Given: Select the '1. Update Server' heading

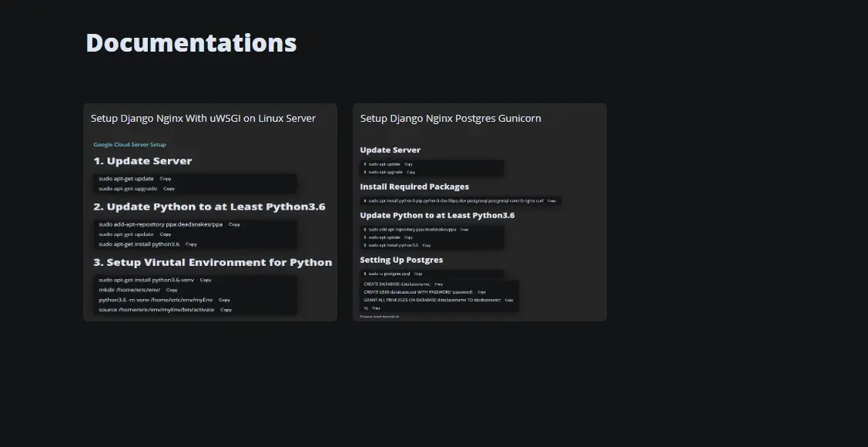Looking at the screenshot, I should 142,160.
